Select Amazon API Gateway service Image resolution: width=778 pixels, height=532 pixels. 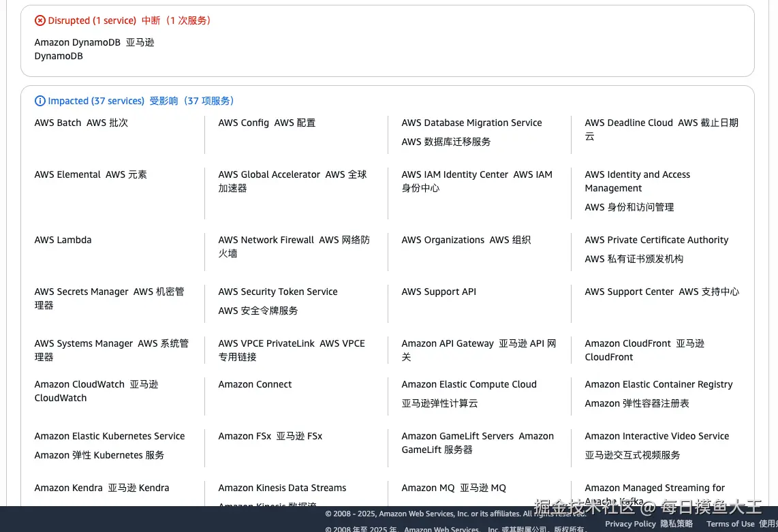pyautogui.click(x=448, y=344)
